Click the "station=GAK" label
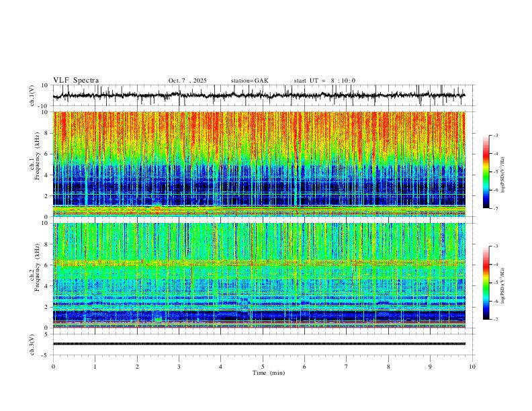 click(249, 81)
